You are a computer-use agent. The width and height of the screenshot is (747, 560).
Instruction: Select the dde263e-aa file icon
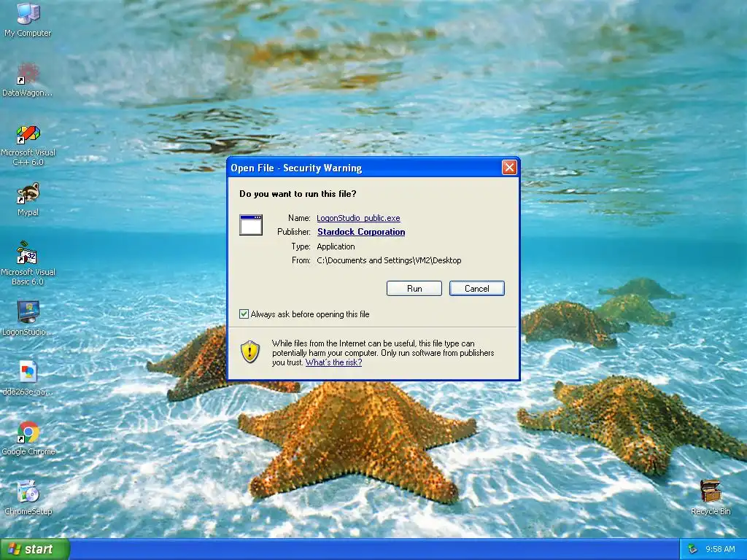point(28,378)
